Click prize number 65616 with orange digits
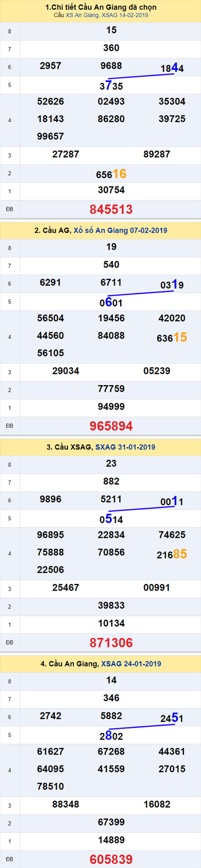201x868 pixels. (111, 174)
